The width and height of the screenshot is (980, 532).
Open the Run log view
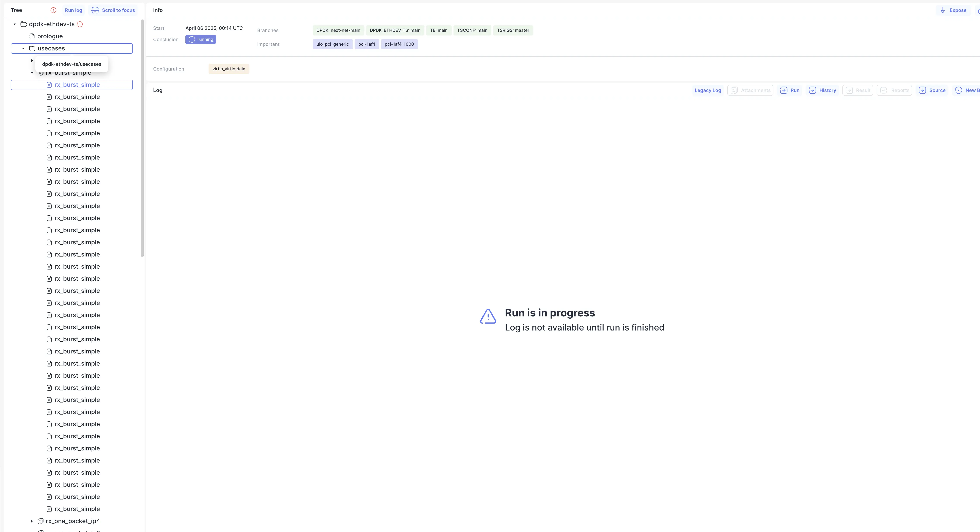[x=73, y=10]
